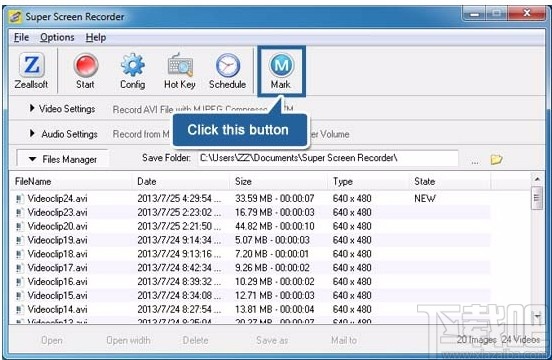
Task: Start recording with the red Start button
Action: pos(86,71)
